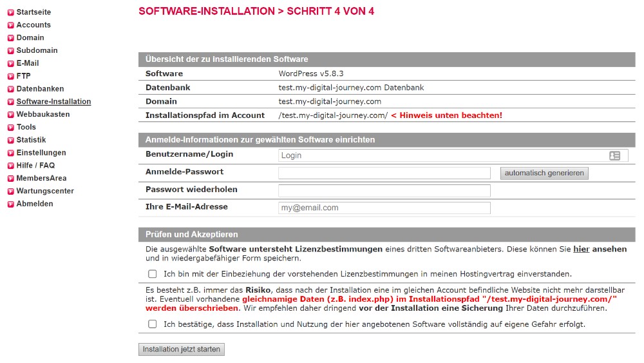This screenshot has width=644, height=363.
Task: Click the arrow icon beside Webbaukasten
Action: (10, 115)
